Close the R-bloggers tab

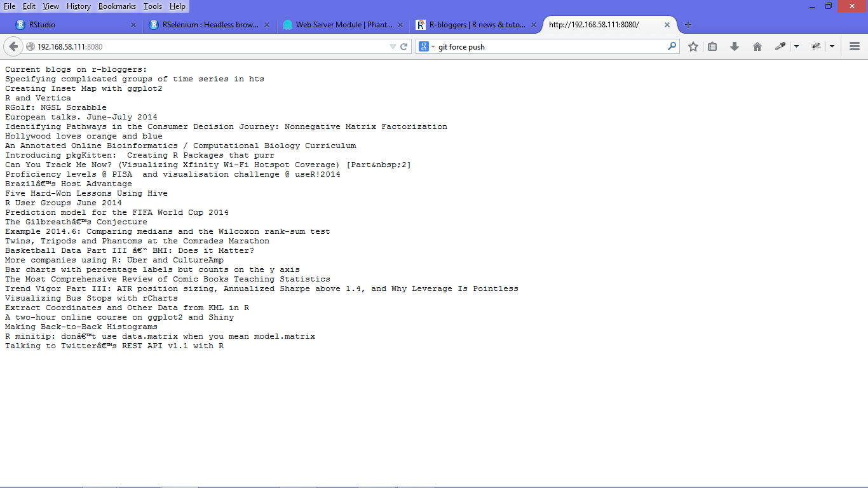coord(534,25)
